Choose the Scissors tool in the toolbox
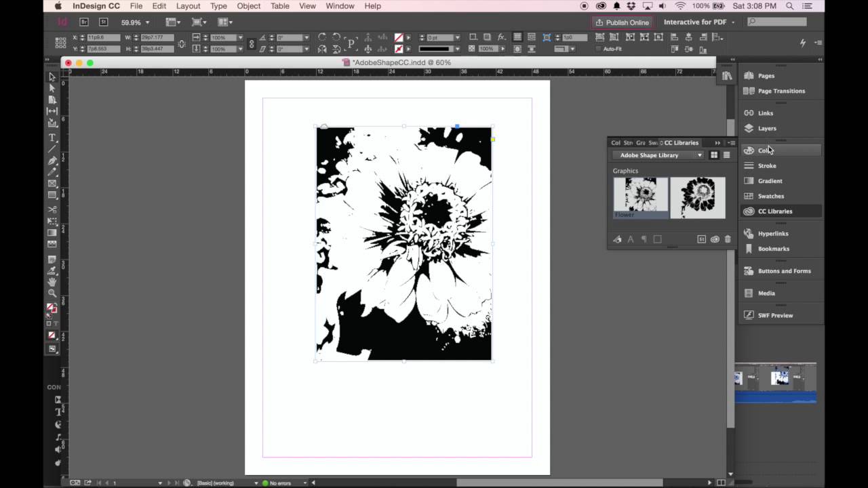This screenshot has height=488, width=868. (52, 209)
